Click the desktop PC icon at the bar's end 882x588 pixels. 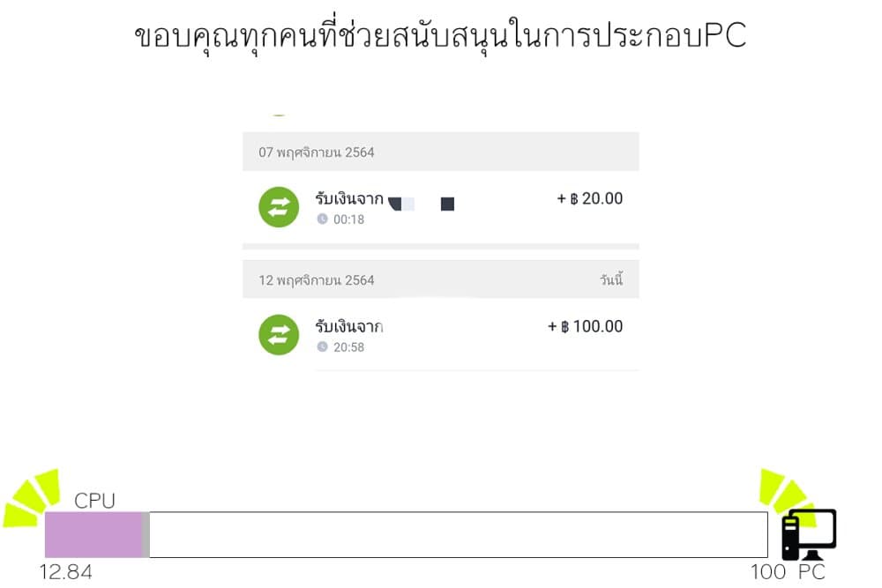(x=809, y=534)
